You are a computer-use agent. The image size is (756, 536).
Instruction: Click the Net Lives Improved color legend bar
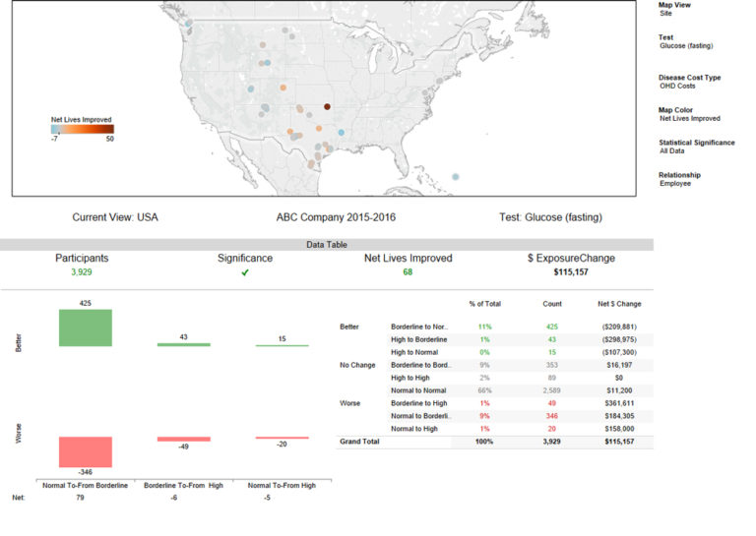[x=83, y=129]
